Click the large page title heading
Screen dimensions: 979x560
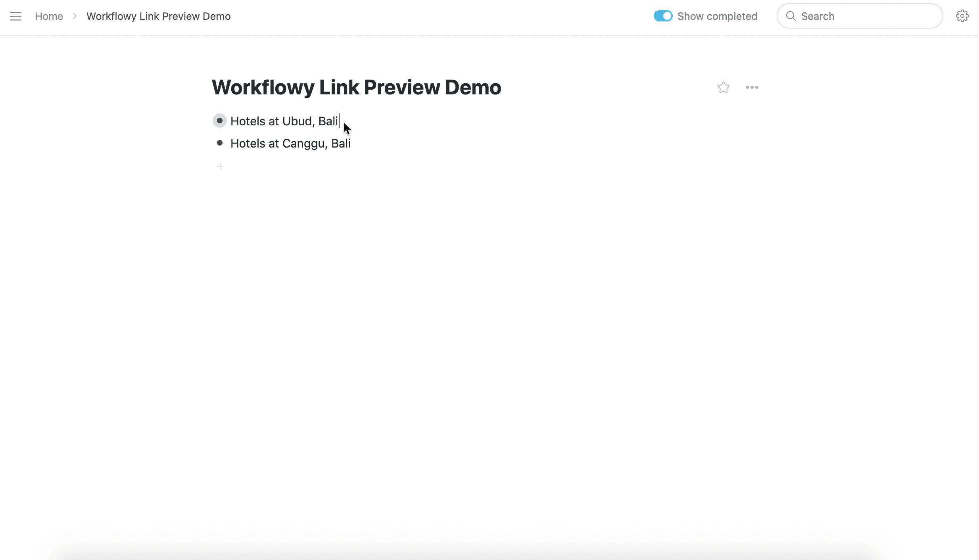356,87
